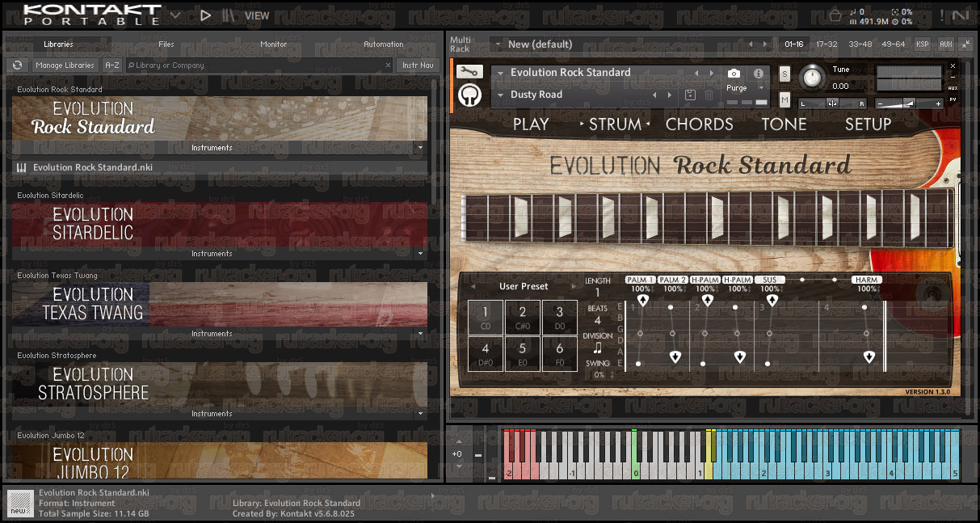Toggle A-Z library sorting
The height and width of the screenshot is (523, 980).
[x=112, y=65]
